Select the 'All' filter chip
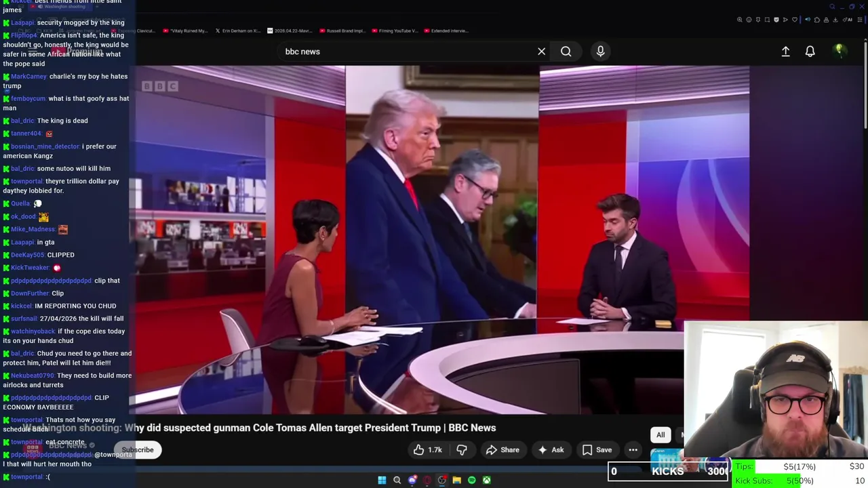 tap(660, 435)
